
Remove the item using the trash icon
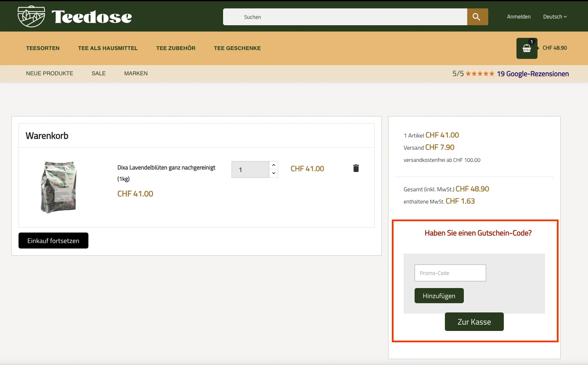pos(356,168)
